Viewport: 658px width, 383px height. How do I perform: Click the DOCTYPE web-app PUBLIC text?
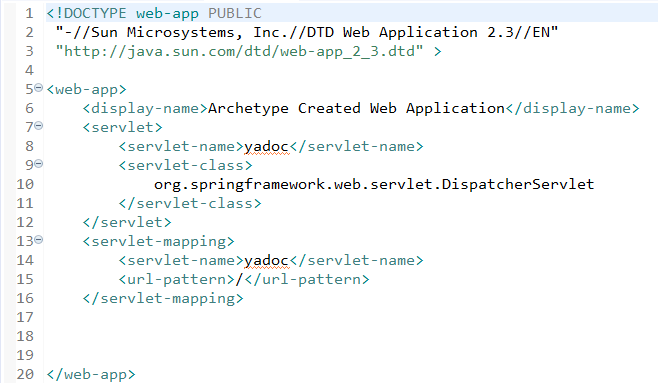tap(154, 13)
